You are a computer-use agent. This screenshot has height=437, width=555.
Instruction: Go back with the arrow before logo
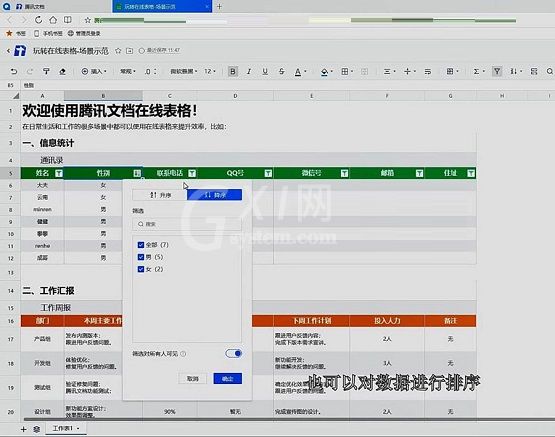[x=8, y=51]
